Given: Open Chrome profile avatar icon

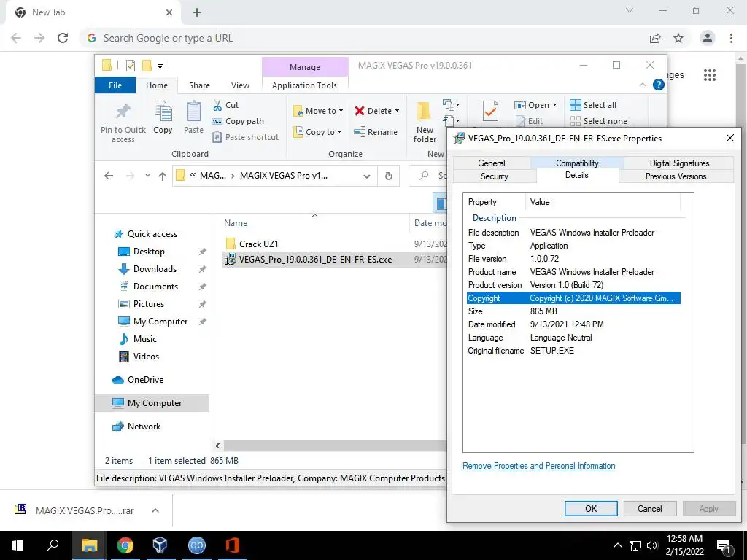Looking at the screenshot, I should 708,38.
